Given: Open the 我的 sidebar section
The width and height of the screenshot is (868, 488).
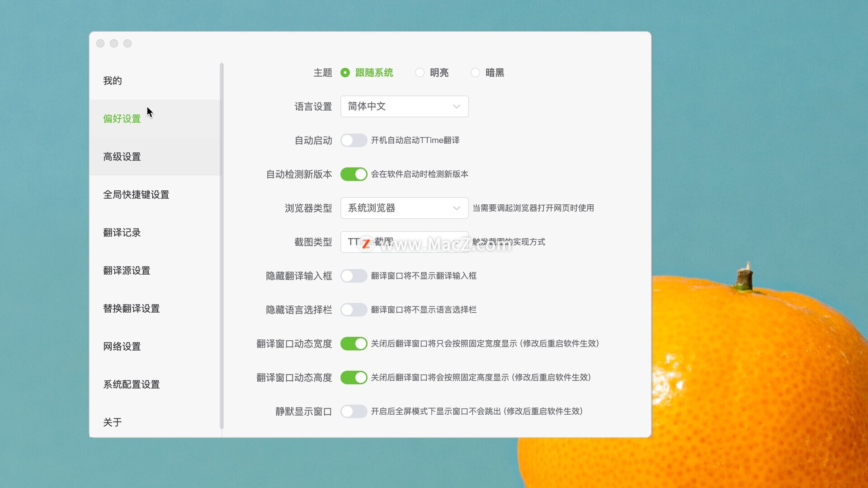Looking at the screenshot, I should [155, 80].
